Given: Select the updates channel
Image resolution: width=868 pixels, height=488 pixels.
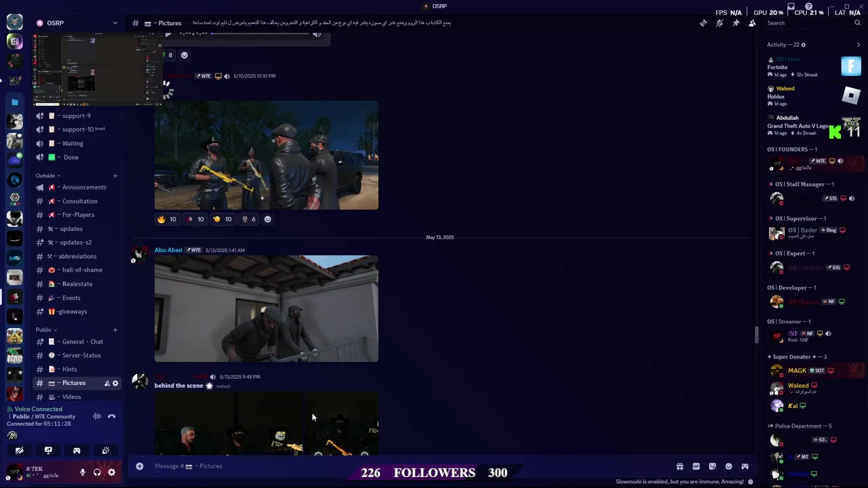Looking at the screenshot, I should click(77, 229).
